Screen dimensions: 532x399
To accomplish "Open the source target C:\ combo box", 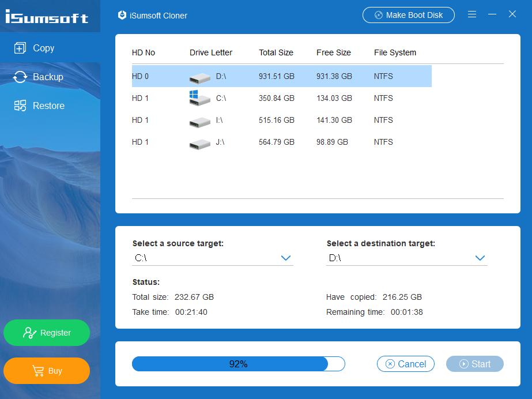I will 213,258.
